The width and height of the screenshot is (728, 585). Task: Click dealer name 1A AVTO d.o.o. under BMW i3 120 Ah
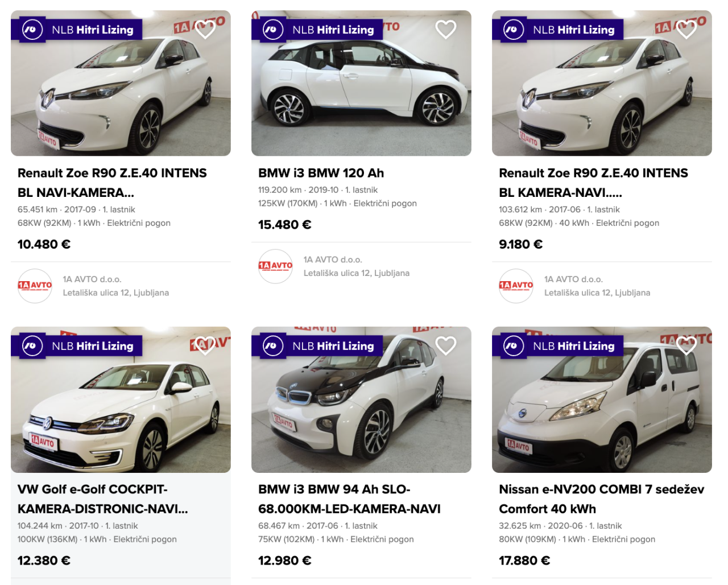coord(333,259)
